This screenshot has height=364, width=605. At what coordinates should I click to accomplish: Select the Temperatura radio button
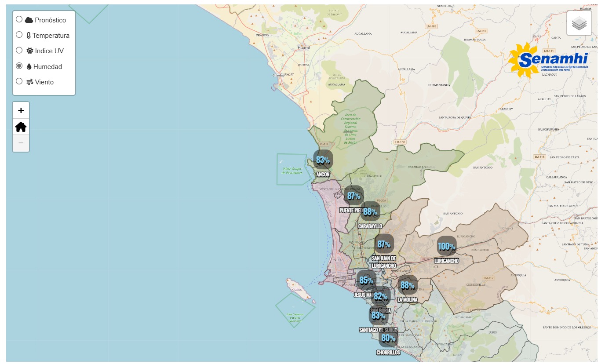coord(19,35)
